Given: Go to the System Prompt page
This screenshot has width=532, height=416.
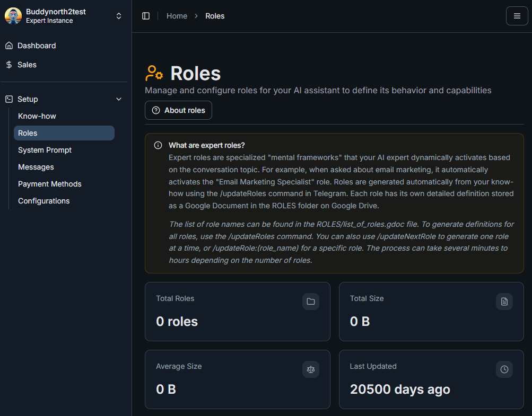Looking at the screenshot, I should click(45, 150).
